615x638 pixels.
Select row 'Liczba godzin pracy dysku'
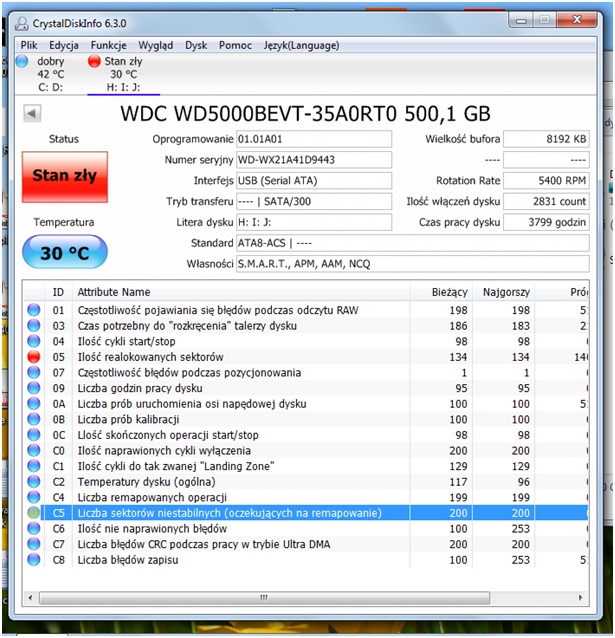coord(306,388)
